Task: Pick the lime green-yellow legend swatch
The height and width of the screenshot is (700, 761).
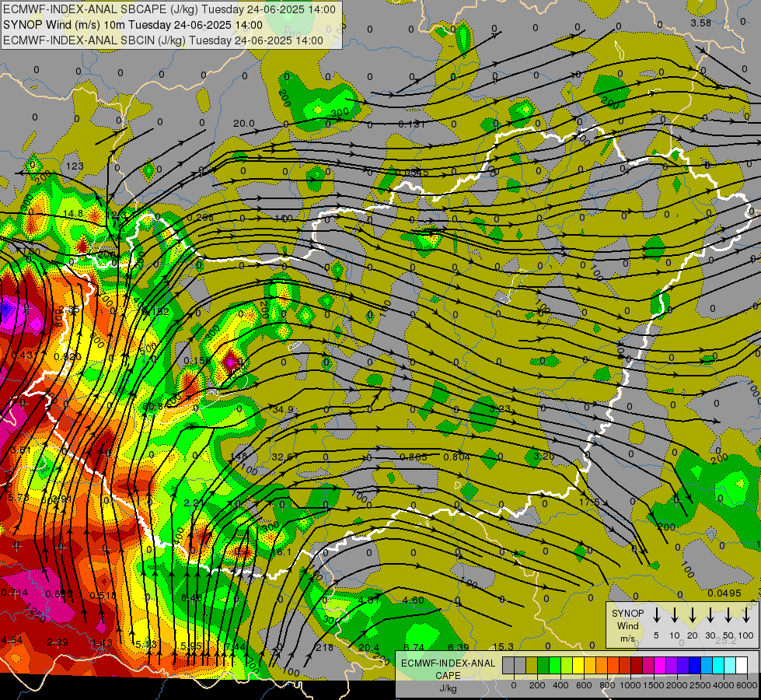Action: coord(567,665)
